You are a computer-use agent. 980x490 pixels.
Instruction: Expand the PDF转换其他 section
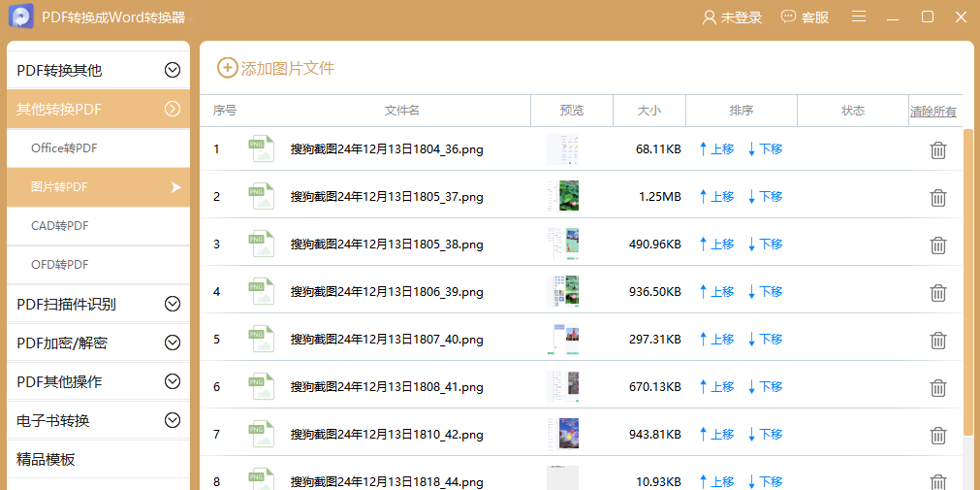click(173, 70)
